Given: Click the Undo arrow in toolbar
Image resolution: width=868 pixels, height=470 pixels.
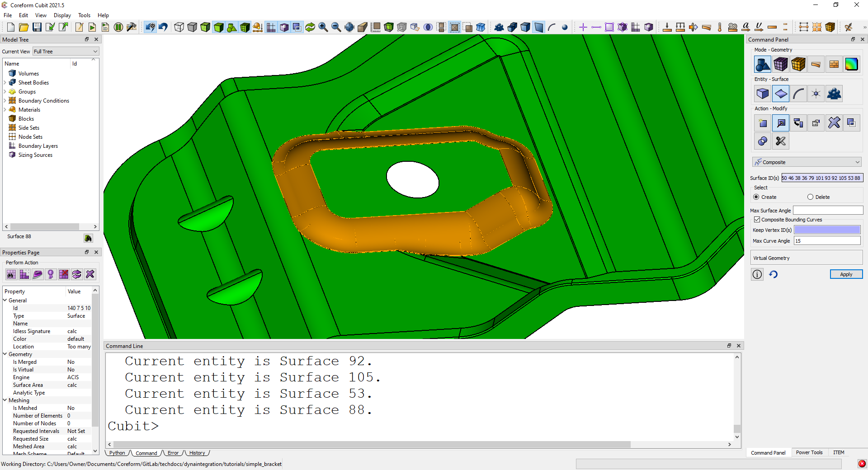Looking at the screenshot, I should click(x=163, y=27).
